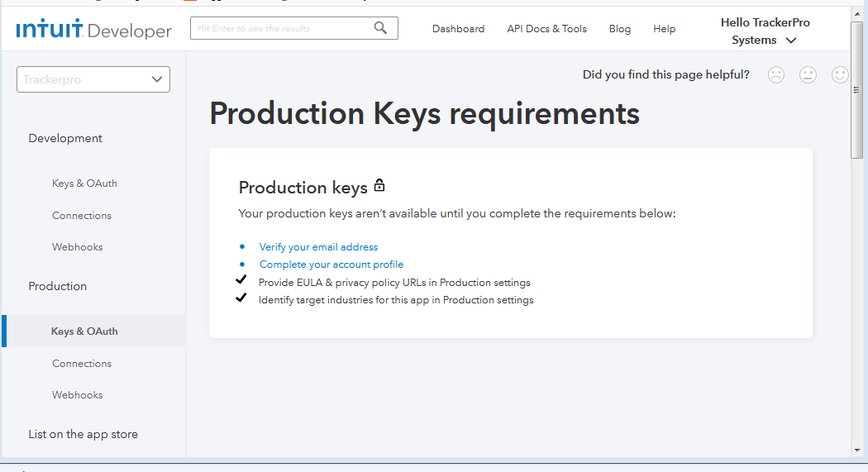Click the happy face feedback icon
868x472 pixels.
(840, 74)
